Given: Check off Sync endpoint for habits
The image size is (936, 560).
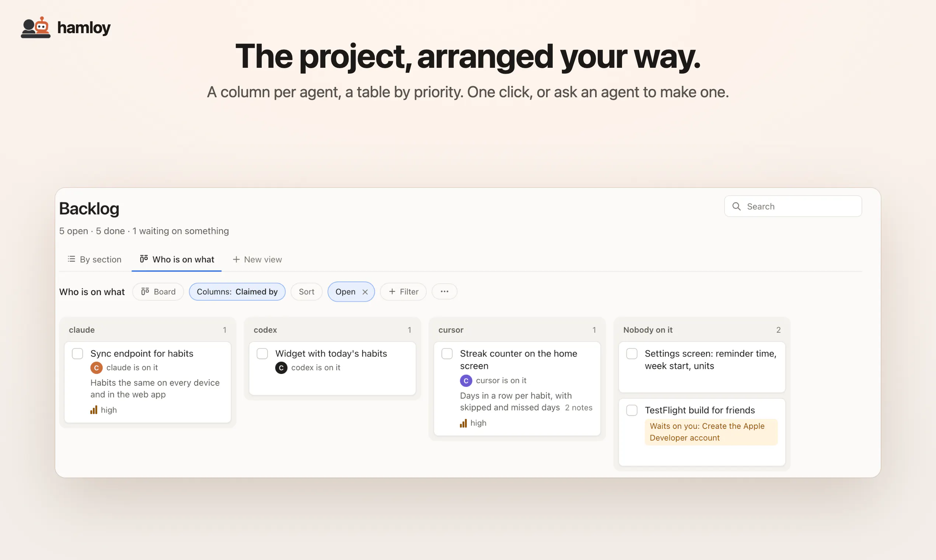Looking at the screenshot, I should [77, 354].
